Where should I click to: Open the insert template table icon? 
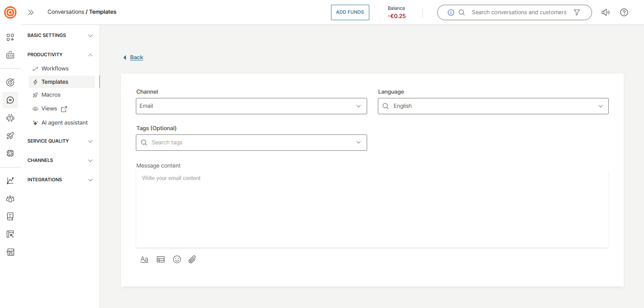point(161,259)
